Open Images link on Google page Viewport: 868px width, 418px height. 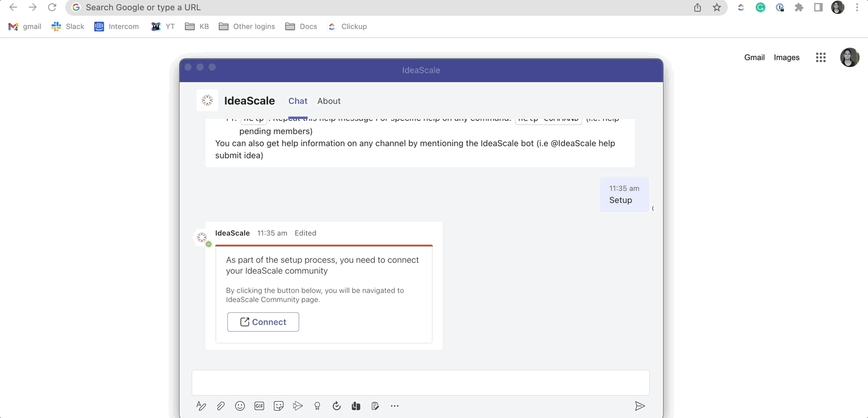point(786,57)
